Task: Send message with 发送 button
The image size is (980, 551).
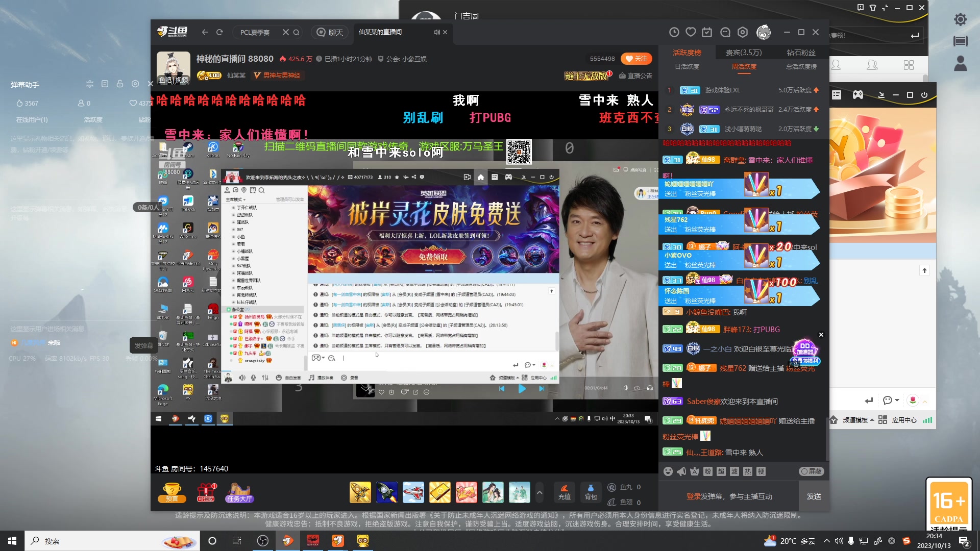Action: (x=814, y=496)
